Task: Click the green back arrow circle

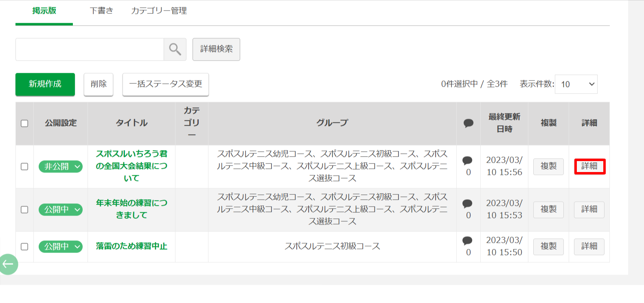Action: [8, 264]
